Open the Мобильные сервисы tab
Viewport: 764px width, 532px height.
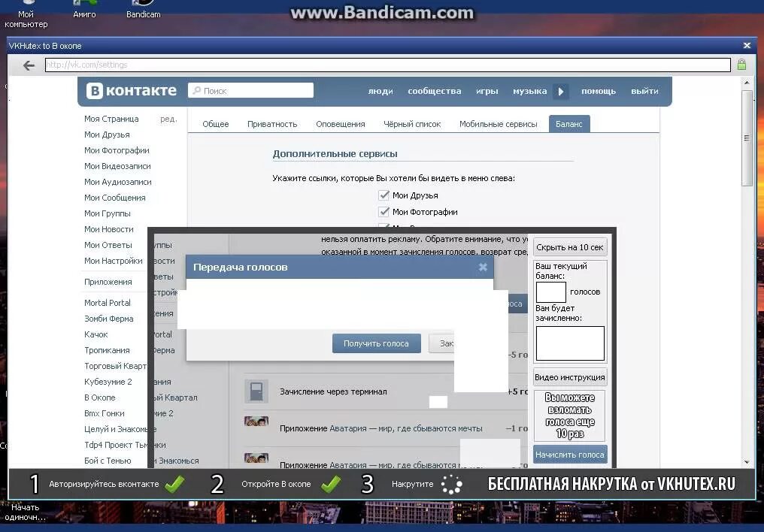[499, 124]
